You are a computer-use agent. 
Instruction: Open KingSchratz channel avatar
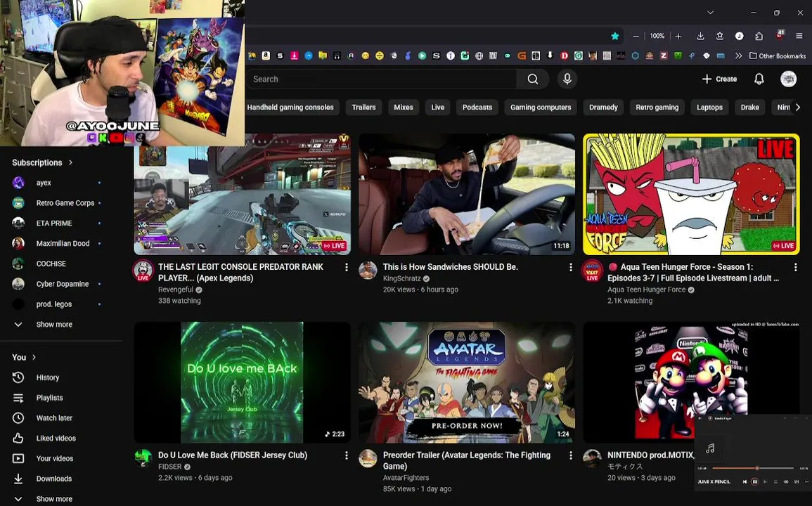(x=368, y=270)
